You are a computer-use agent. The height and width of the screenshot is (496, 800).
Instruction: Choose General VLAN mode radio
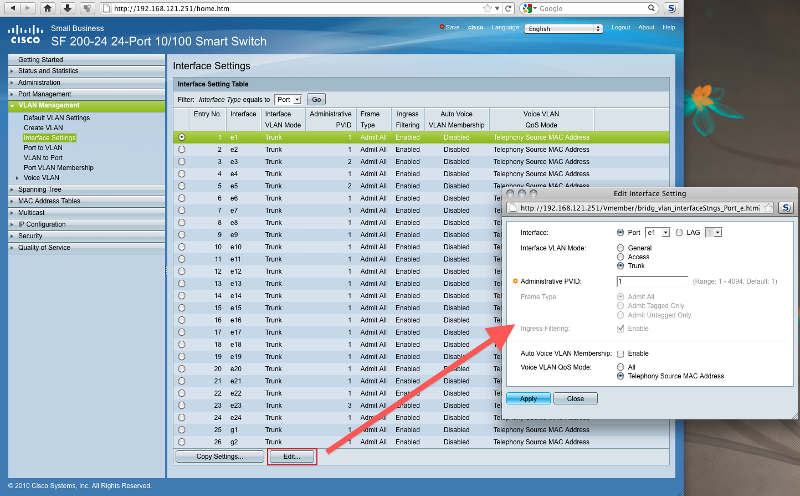620,248
